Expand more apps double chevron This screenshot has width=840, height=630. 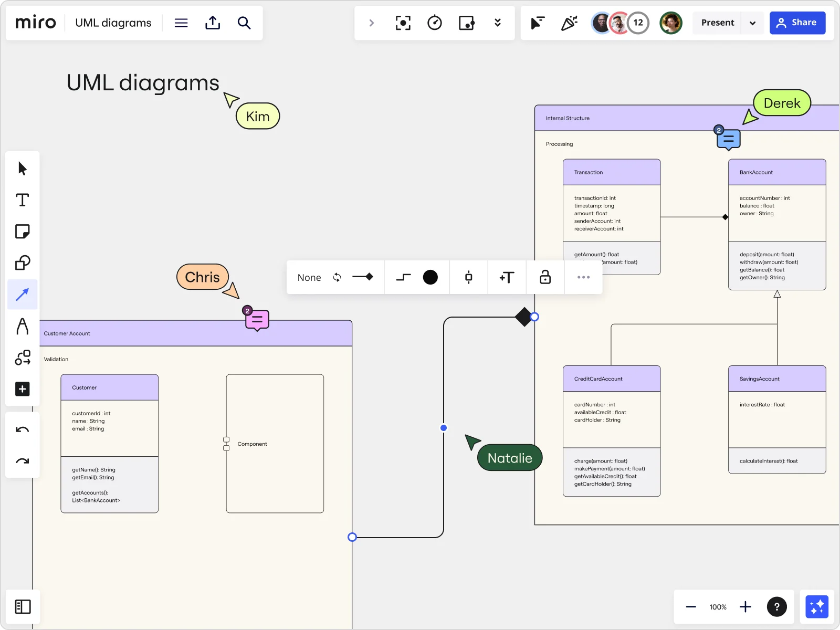[x=497, y=23]
